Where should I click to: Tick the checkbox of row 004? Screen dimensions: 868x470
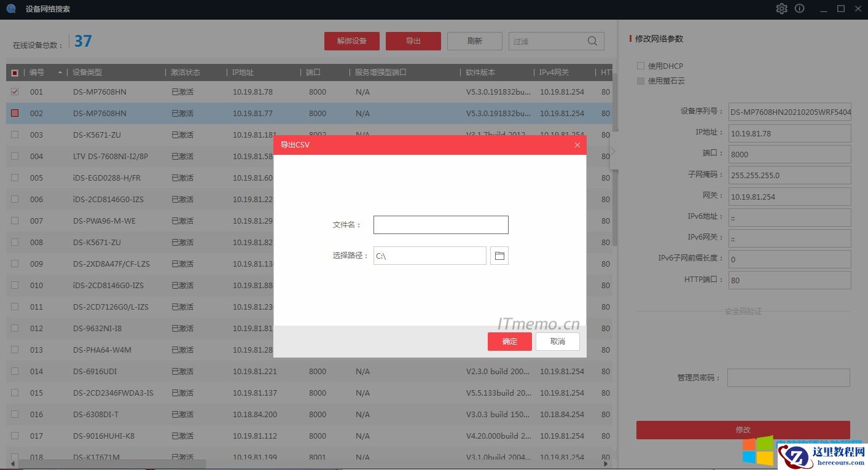(15, 156)
